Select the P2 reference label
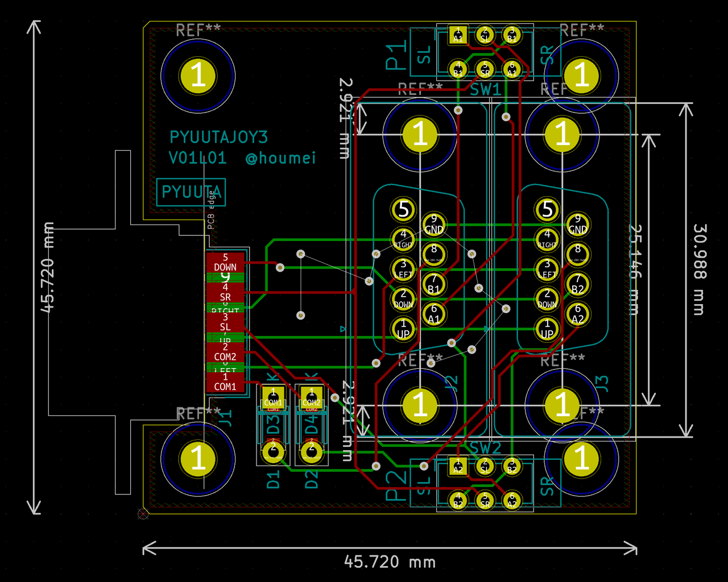Image resolution: width=728 pixels, height=582 pixels. pos(396,485)
